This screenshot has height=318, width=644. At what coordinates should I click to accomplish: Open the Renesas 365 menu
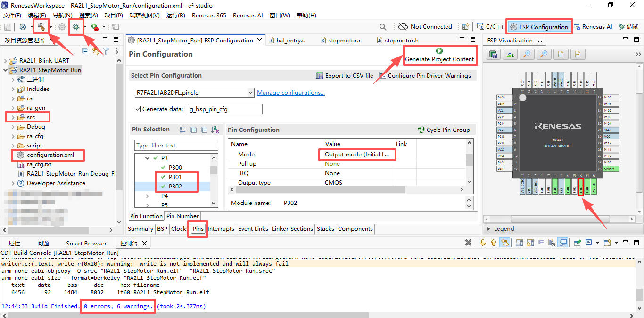pos(209,15)
